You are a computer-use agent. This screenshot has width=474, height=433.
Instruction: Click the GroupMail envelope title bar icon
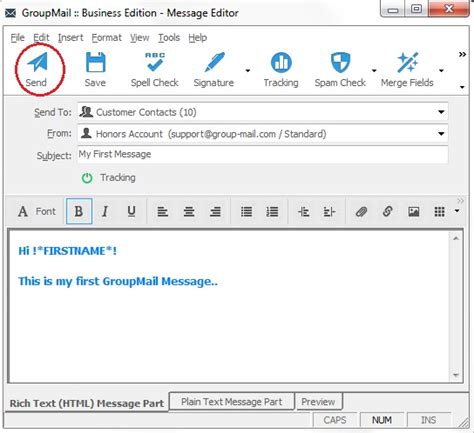coord(11,13)
